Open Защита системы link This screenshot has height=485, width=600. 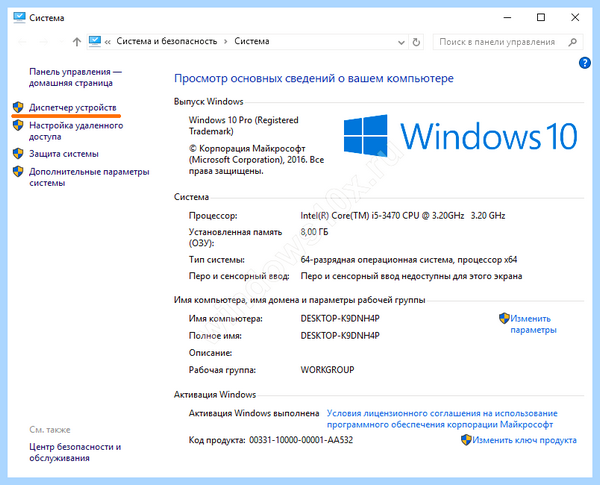(64, 154)
